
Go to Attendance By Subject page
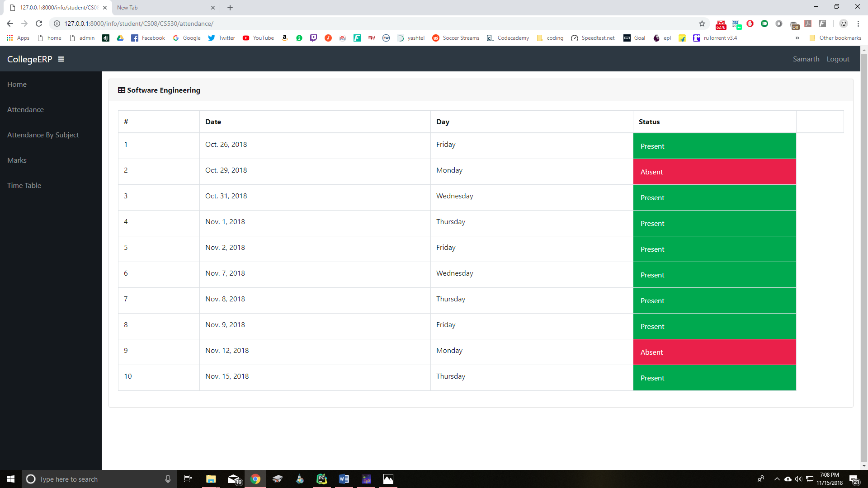[43, 135]
